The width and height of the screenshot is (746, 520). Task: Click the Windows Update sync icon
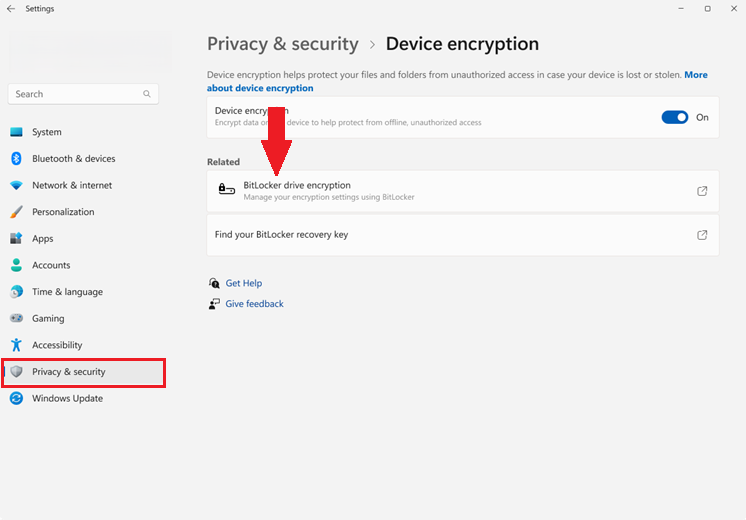(16, 398)
